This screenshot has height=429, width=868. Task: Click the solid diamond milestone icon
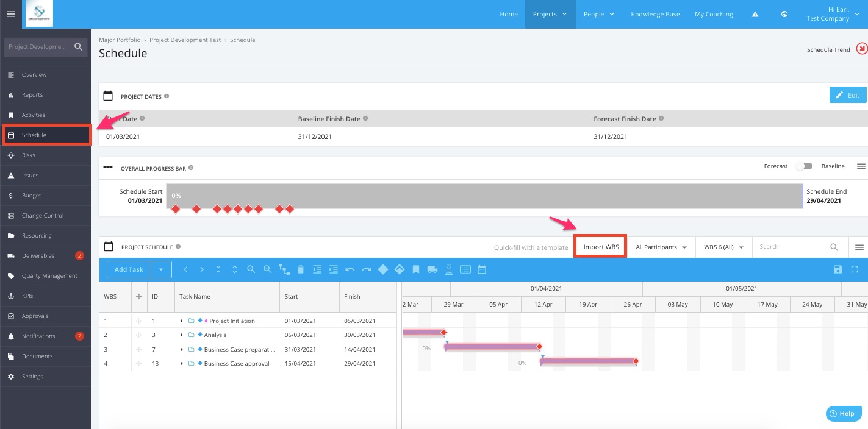click(383, 269)
